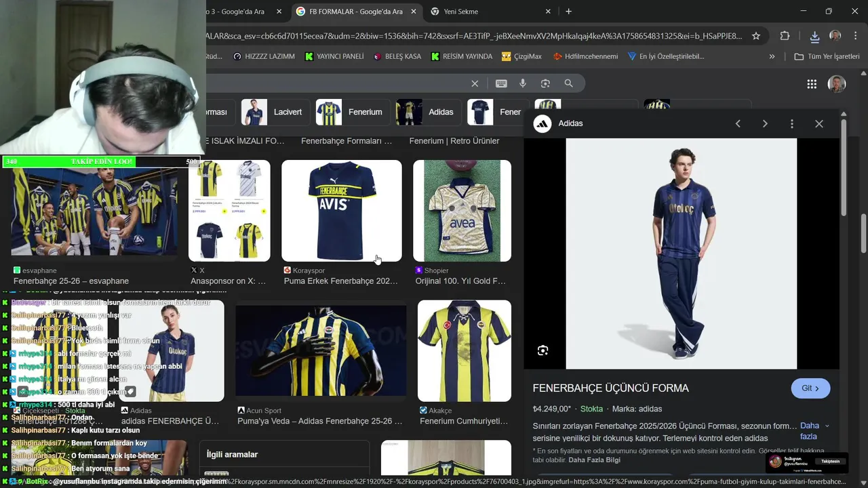Click the Git button to visit the site
The height and width of the screenshot is (488, 868).
810,388
